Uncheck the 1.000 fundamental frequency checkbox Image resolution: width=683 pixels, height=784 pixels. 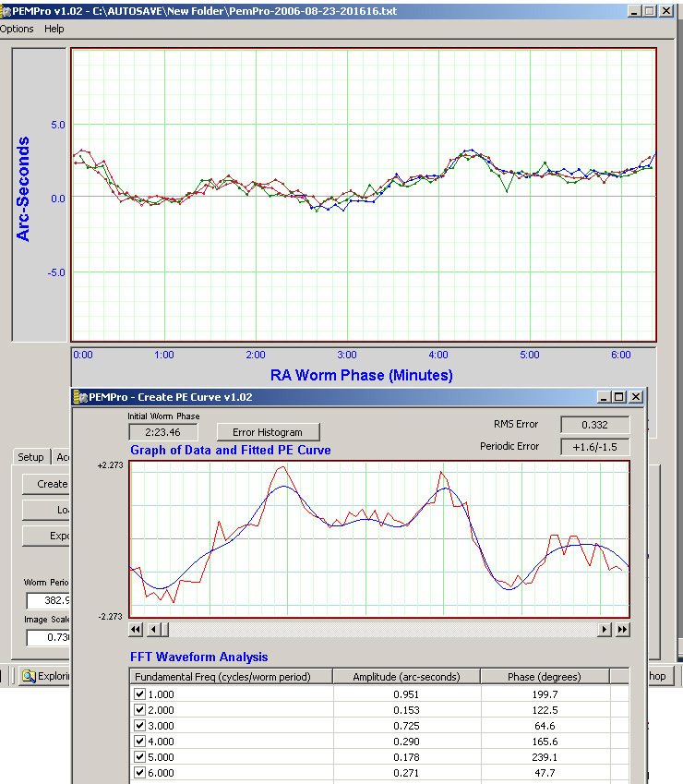pyautogui.click(x=140, y=694)
